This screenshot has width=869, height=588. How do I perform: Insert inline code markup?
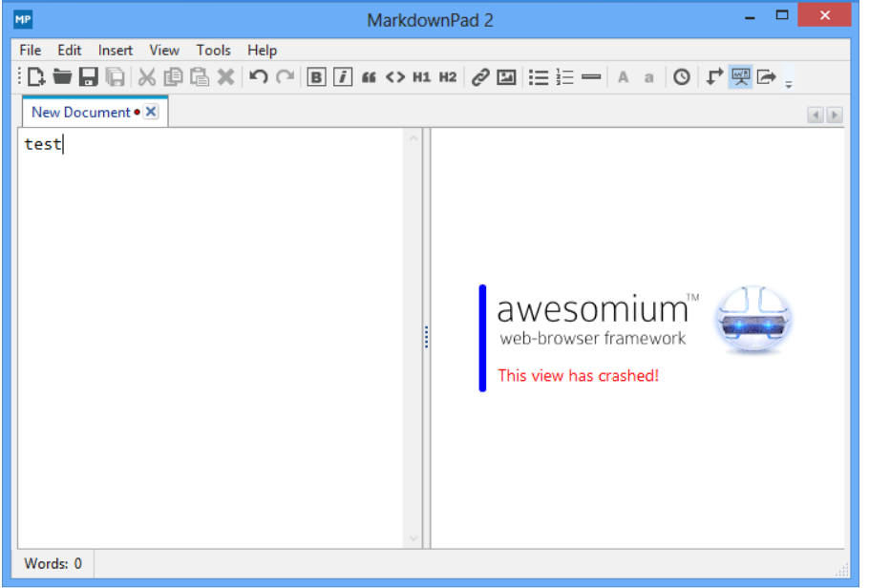pyautogui.click(x=395, y=77)
